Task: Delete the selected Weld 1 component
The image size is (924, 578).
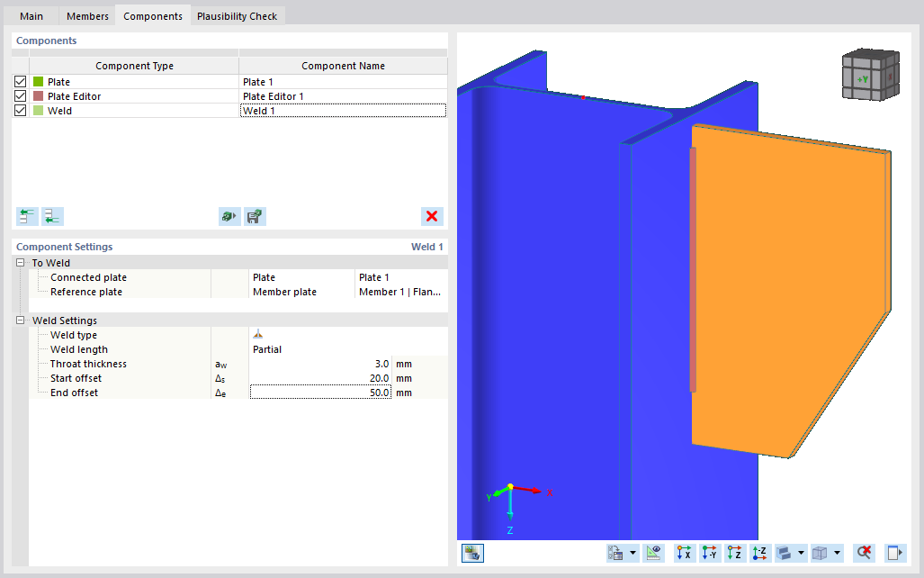Action: tap(431, 216)
